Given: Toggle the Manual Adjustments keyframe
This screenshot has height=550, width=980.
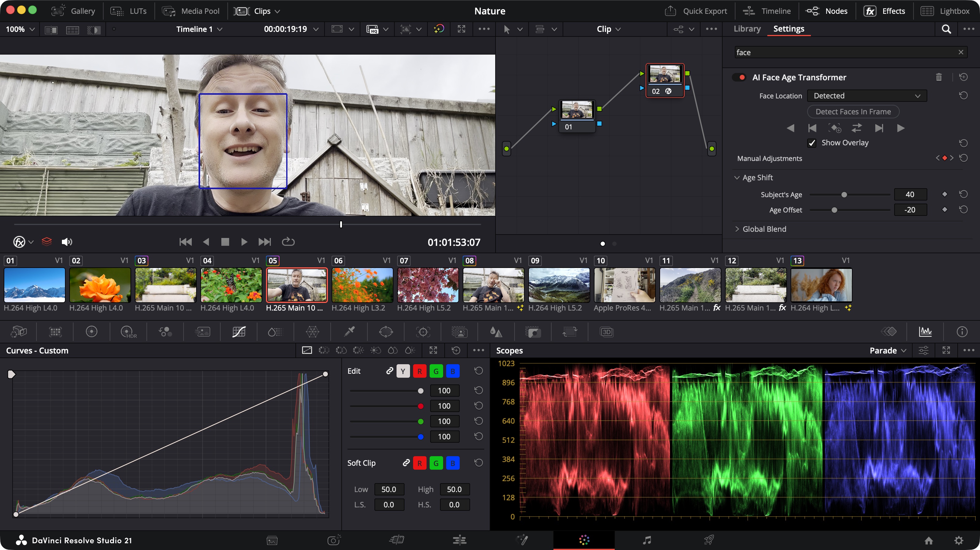Looking at the screenshot, I should pos(944,158).
